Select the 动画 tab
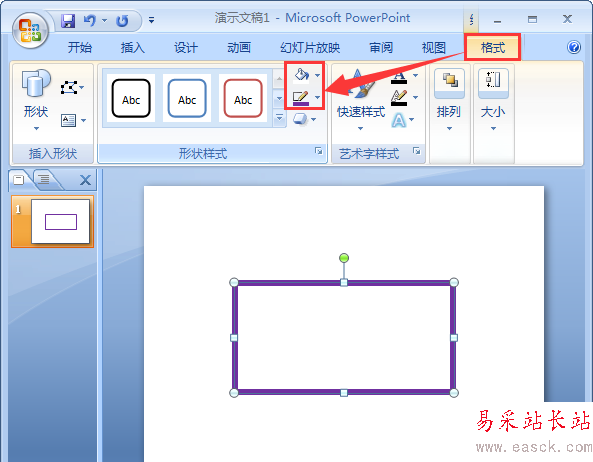593x462 pixels. click(239, 48)
